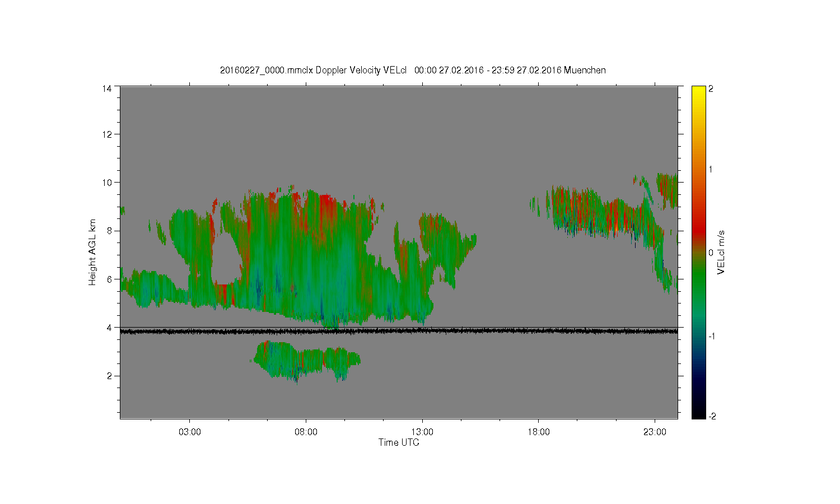Click the '18:00' time tick label
840x504 pixels.
pyautogui.click(x=539, y=432)
